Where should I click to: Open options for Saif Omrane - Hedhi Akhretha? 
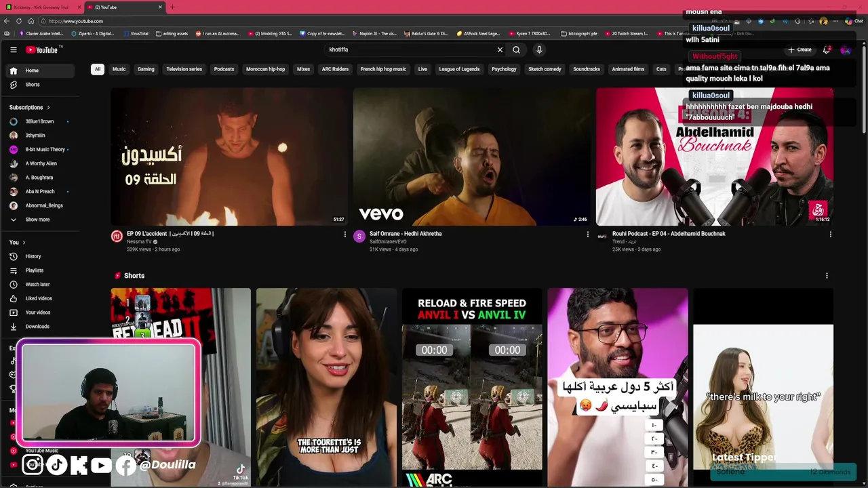(x=587, y=235)
